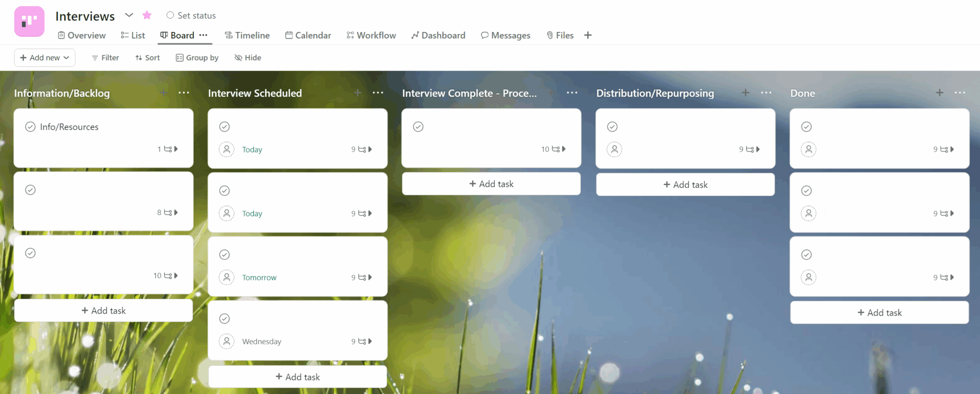Open Interview Scheduled column more options
Screen dimensions: 980x394
[378, 93]
